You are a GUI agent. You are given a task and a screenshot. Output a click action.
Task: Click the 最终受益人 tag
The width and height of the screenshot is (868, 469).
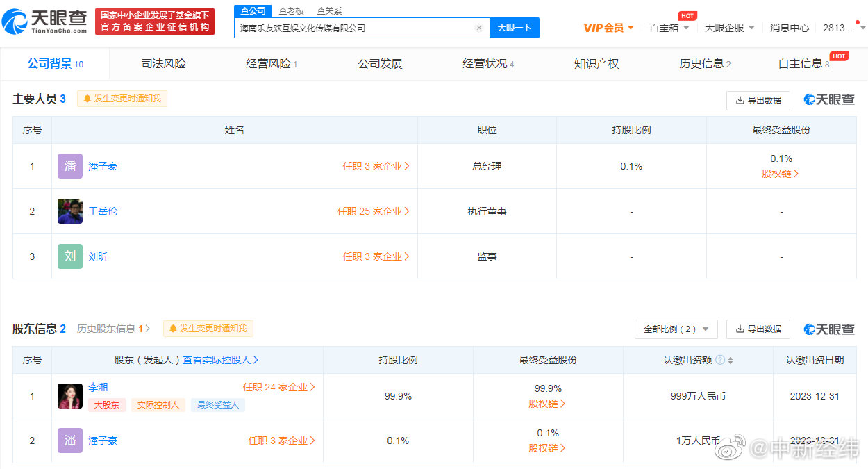point(218,404)
